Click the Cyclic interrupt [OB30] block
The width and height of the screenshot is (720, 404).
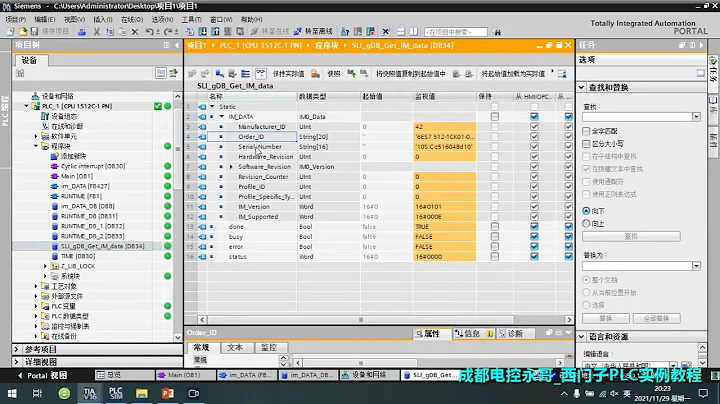pyautogui.click(x=93, y=166)
